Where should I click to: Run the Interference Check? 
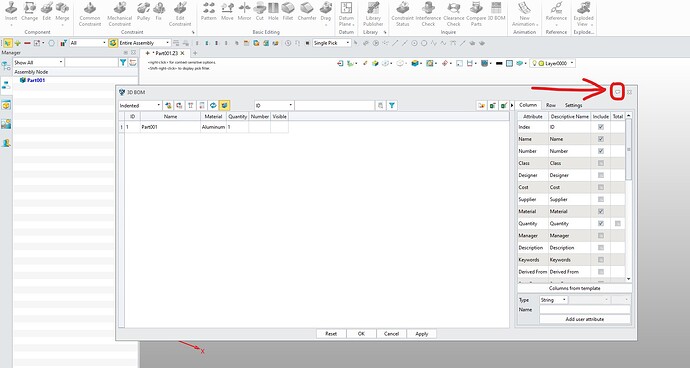(x=428, y=13)
